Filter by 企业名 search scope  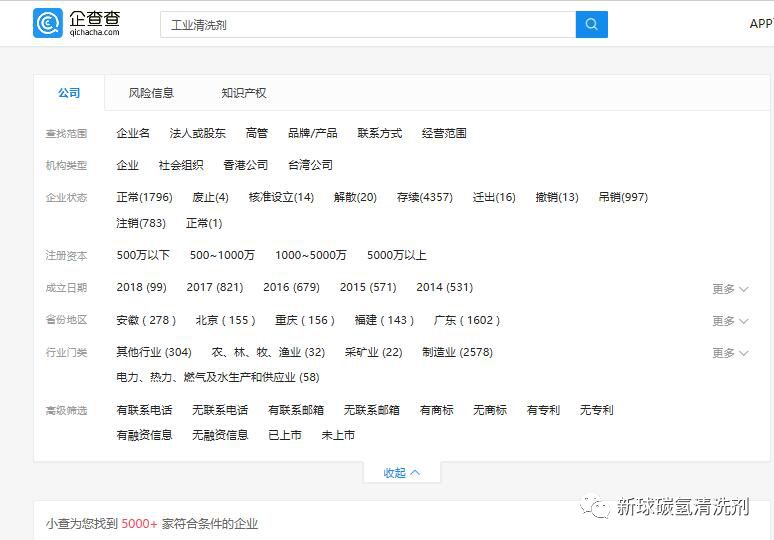point(133,133)
